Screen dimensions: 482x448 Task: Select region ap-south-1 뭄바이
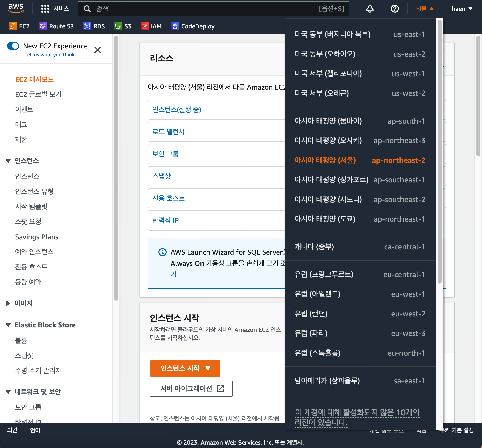click(x=360, y=121)
